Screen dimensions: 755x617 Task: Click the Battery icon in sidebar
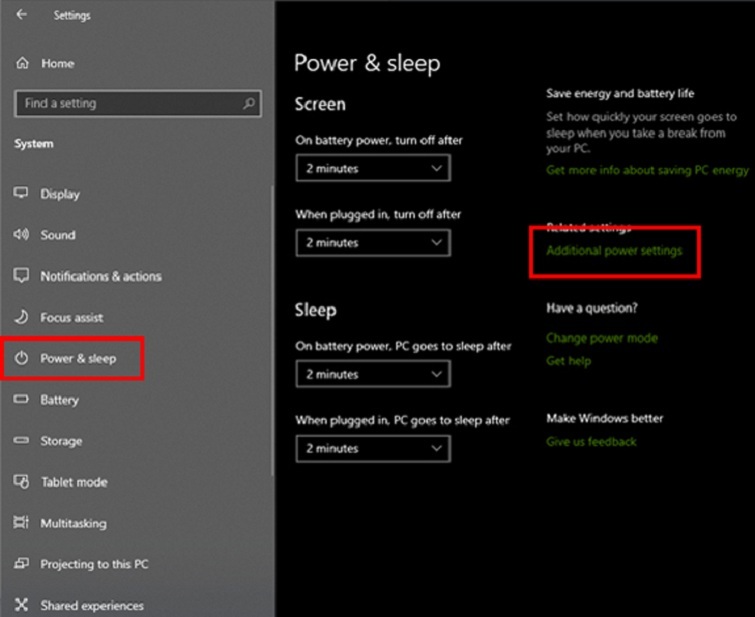click(x=21, y=400)
